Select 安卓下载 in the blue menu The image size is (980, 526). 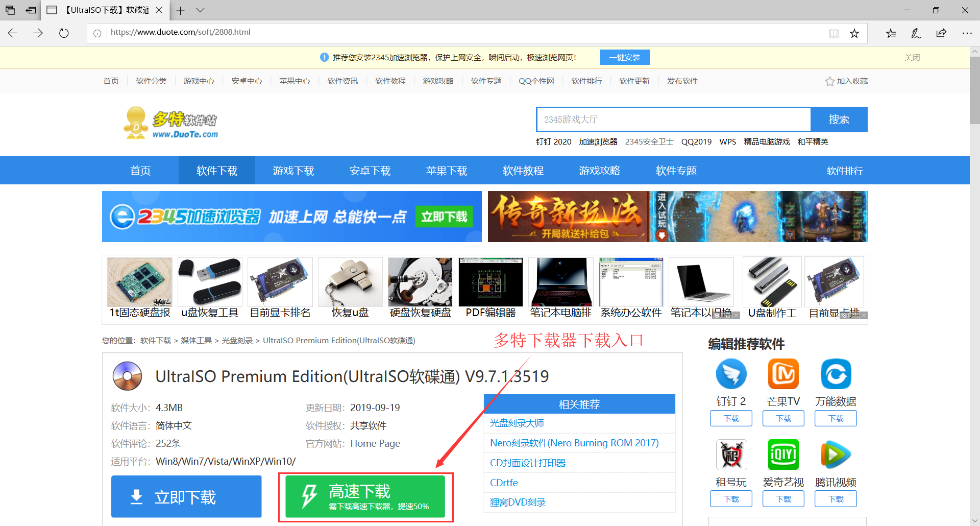[370, 171]
